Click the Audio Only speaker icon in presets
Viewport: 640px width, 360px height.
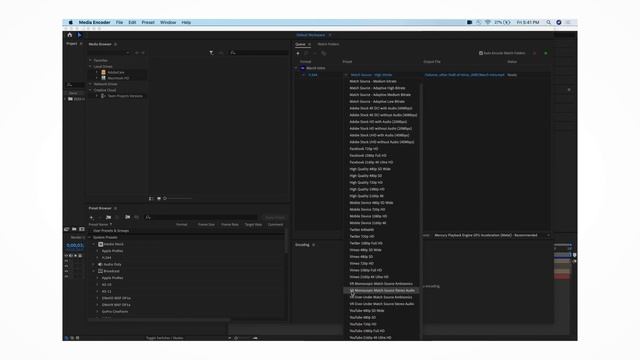[x=100, y=264]
